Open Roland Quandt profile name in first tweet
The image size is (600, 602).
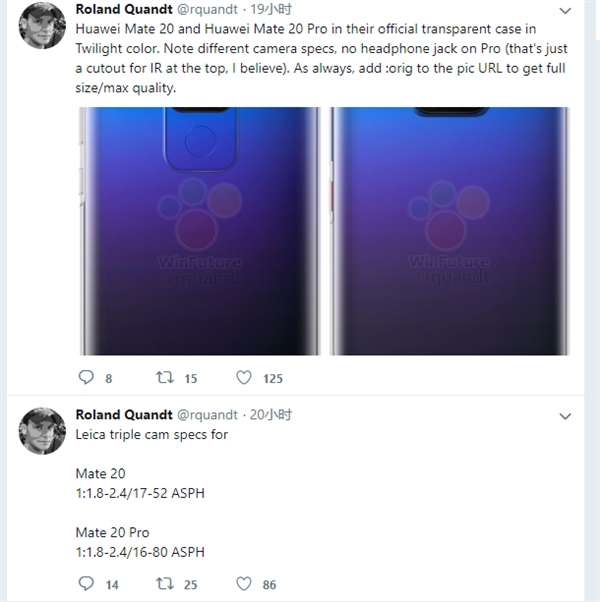pyautogui.click(x=124, y=9)
